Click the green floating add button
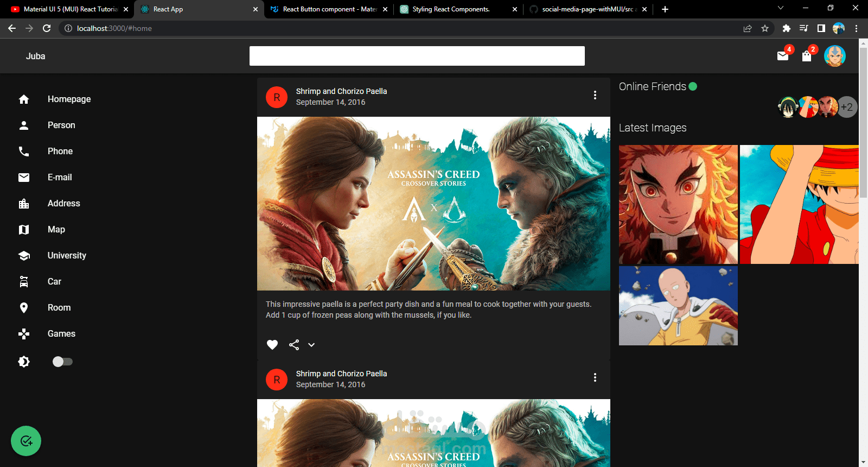868x467 pixels. [26, 441]
